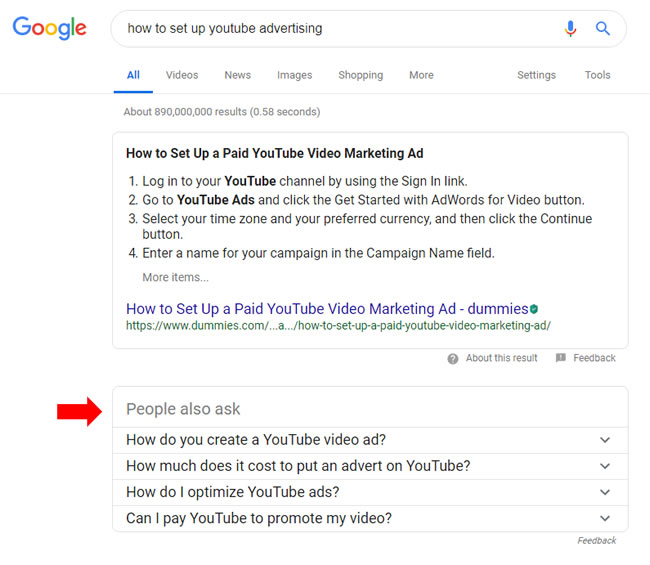Select the All results tab
This screenshot has width=650, height=565.
tap(133, 75)
